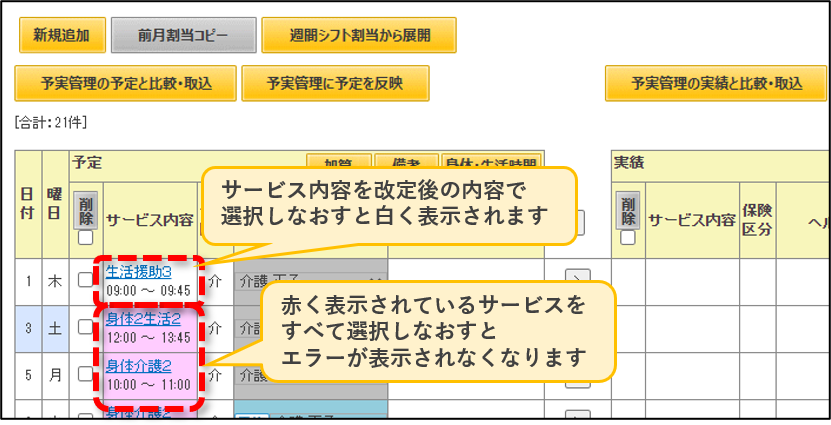Check the row checkbox for day 3 土
This screenshot has height=425, width=831.
point(85,327)
